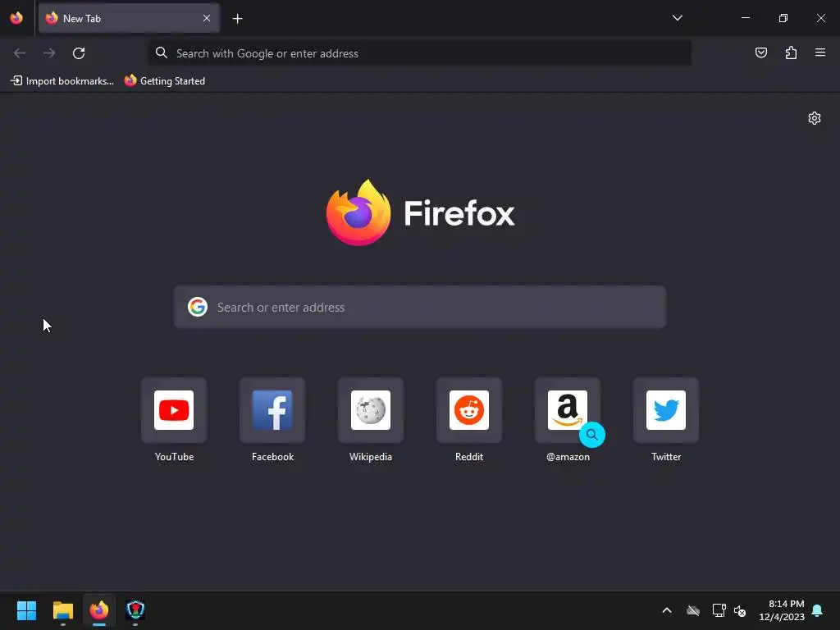Open the clock showing 8:14 PM
This screenshot has width=840, height=630.
(782, 610)
